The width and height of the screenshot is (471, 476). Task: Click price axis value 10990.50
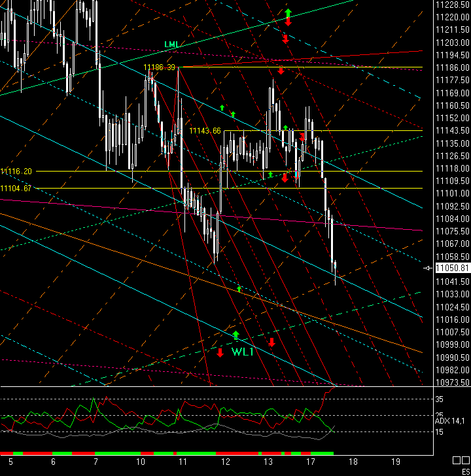click(452, 357)
